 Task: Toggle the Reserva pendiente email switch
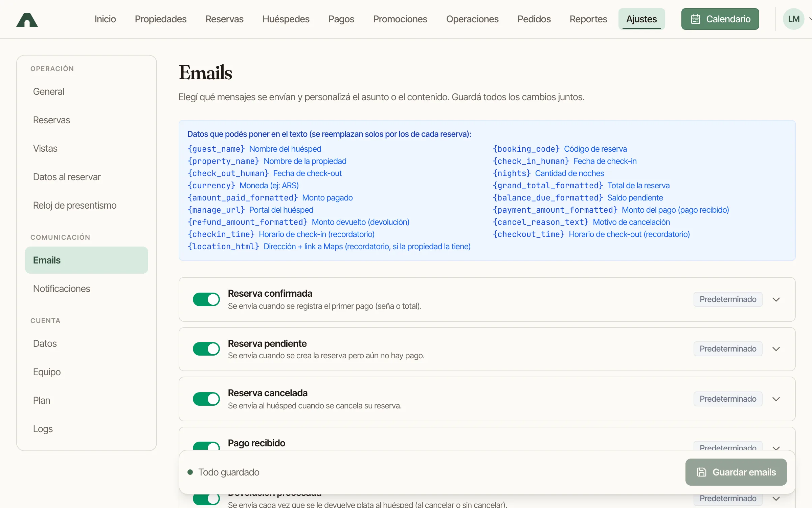tap(206, 349)
